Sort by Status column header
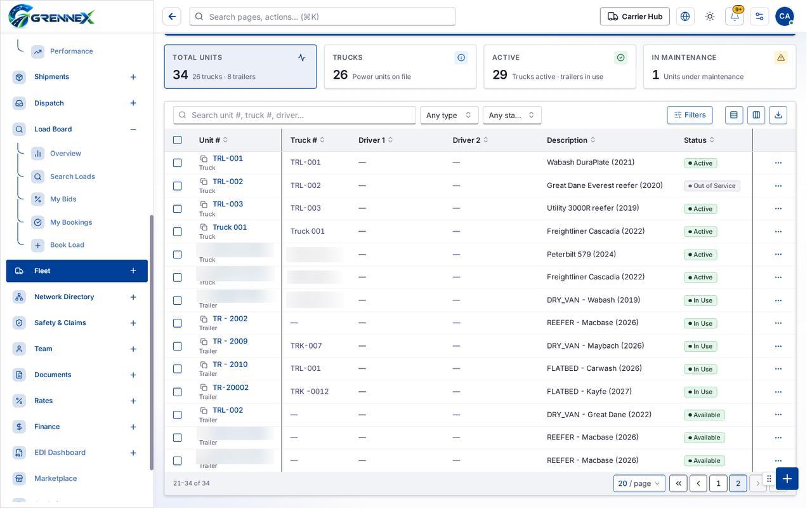812x508 pixels. 699,140
